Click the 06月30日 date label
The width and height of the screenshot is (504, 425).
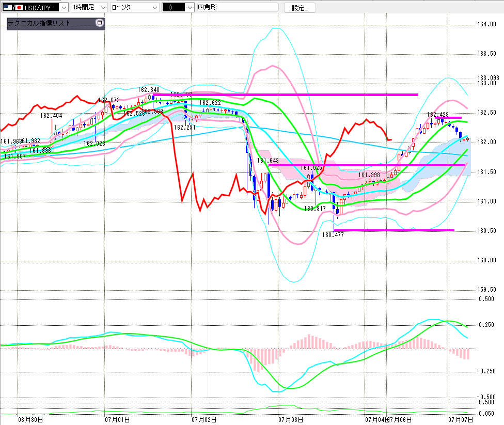pyautogui.click(x=30, y=419)
